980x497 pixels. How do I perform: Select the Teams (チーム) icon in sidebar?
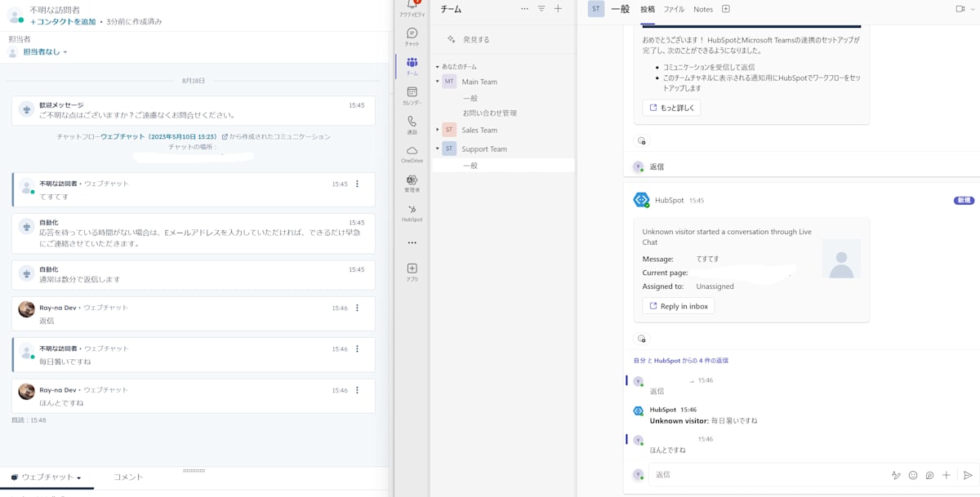click(412, 65)
